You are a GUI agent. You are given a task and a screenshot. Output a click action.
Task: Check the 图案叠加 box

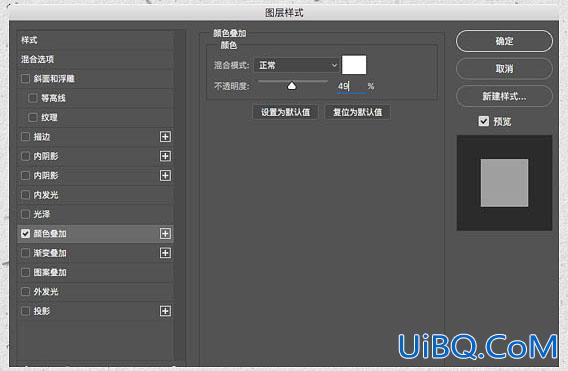pyautogui.click(x=25, y=272)
